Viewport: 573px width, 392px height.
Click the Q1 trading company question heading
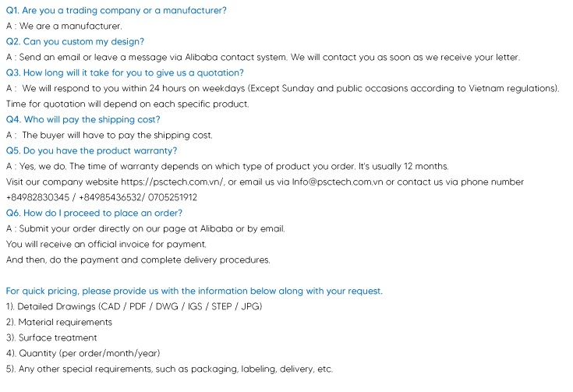[x=116, y=11]
